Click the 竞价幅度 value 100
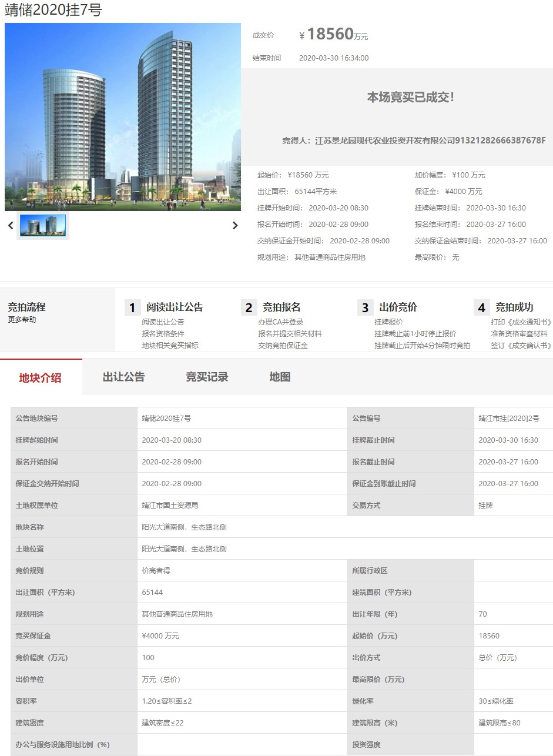Viewport: 553px width, 756px height. pos(148,658)
